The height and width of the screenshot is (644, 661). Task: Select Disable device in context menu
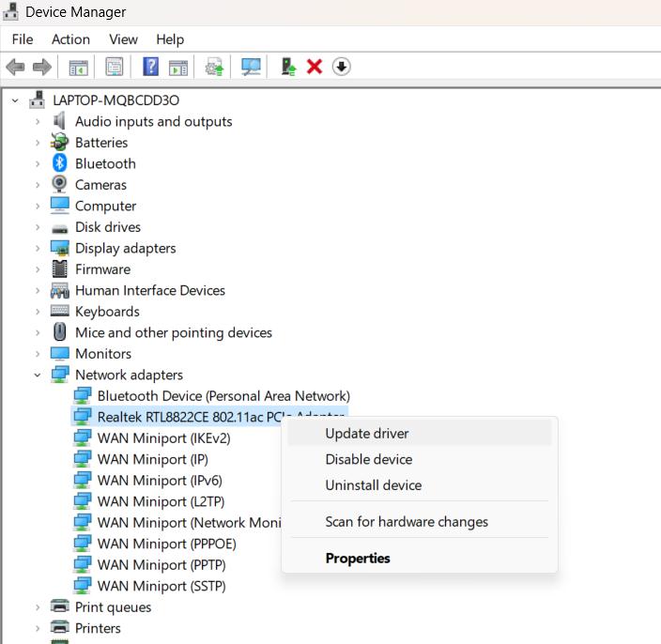pos(368,459)
